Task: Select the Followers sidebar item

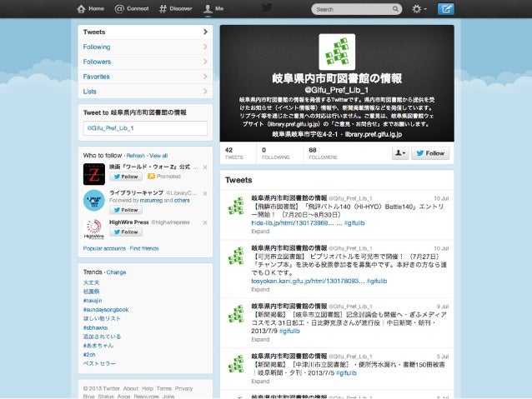Action: pos(145,62)
